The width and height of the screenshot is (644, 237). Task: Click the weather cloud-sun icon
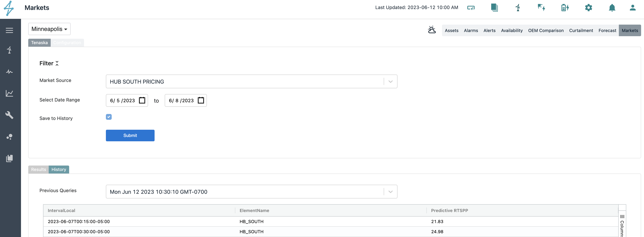tap(432, 30)
